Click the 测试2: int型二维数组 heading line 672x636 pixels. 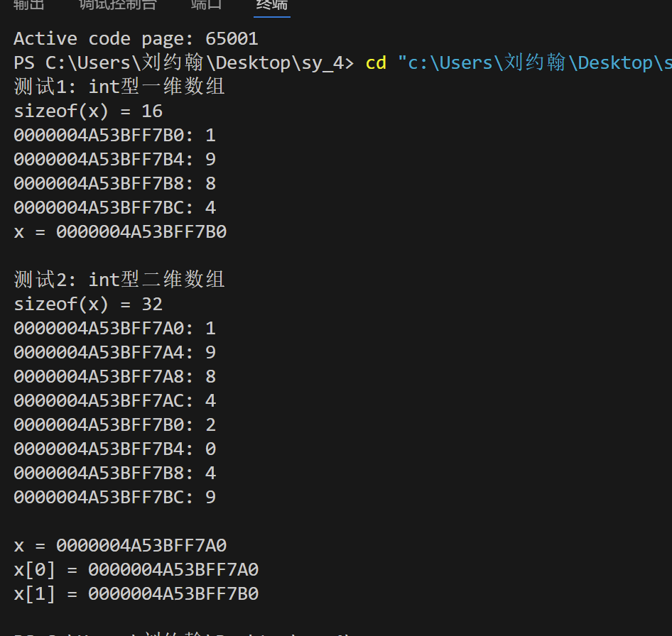point(119,280)
